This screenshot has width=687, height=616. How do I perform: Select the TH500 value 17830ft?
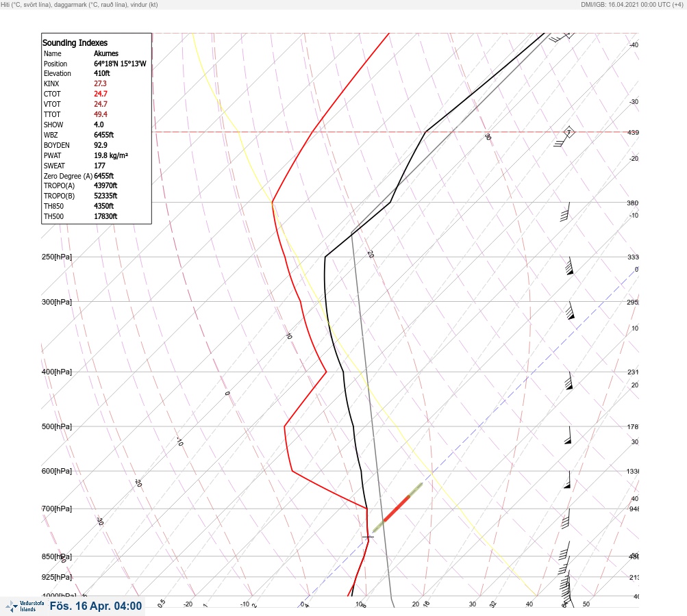coord(105,216)
